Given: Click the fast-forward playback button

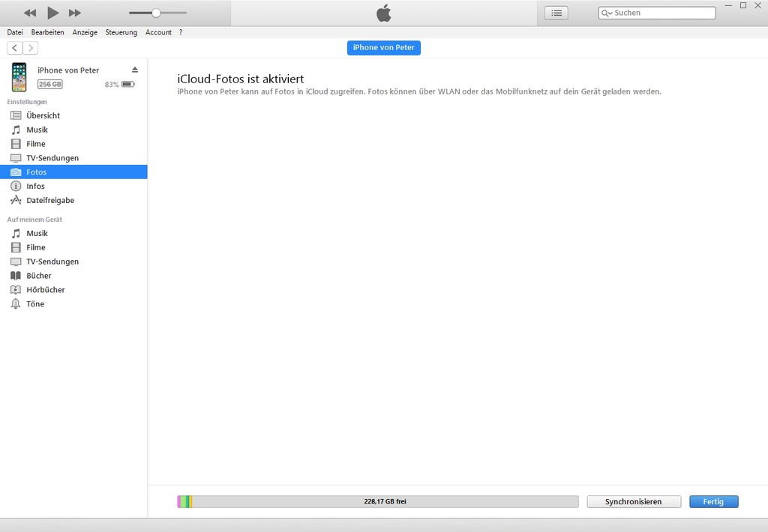Looking at the screenshot, I should [x=74, y=13].
